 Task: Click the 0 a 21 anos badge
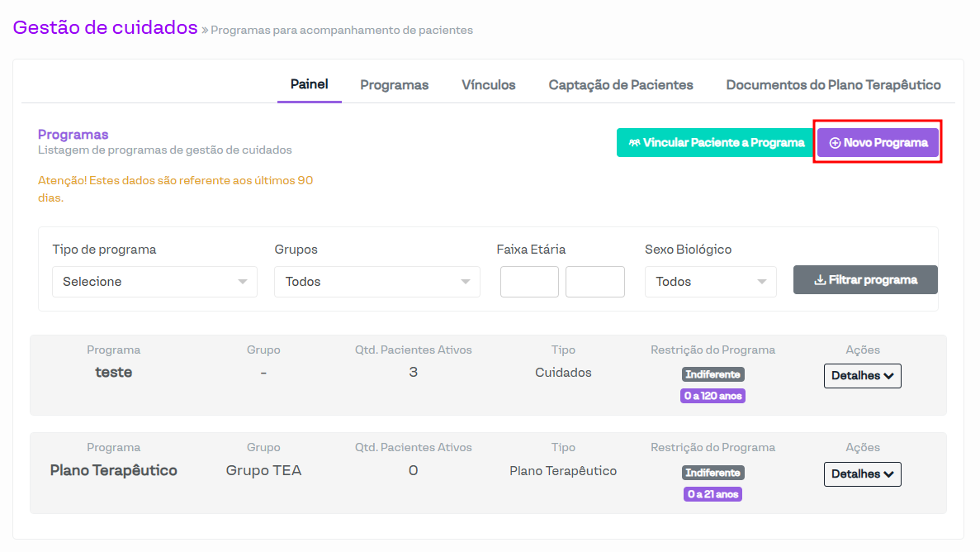coord(713,494)
